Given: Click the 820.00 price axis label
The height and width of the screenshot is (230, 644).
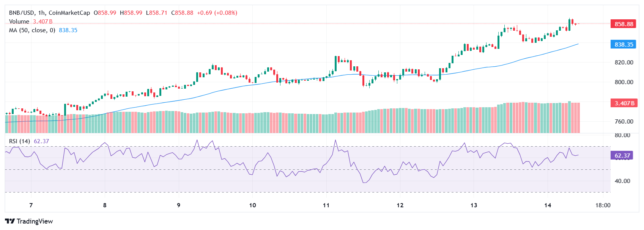Looking at the screenshot, I should pos(624,63).
